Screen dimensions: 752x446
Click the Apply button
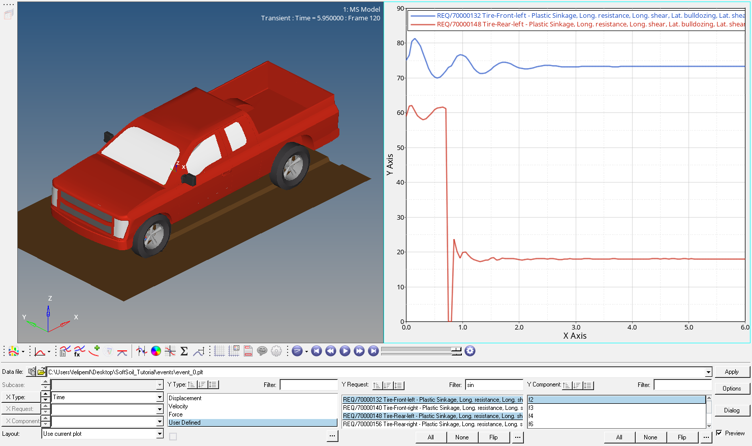(731, 372)
